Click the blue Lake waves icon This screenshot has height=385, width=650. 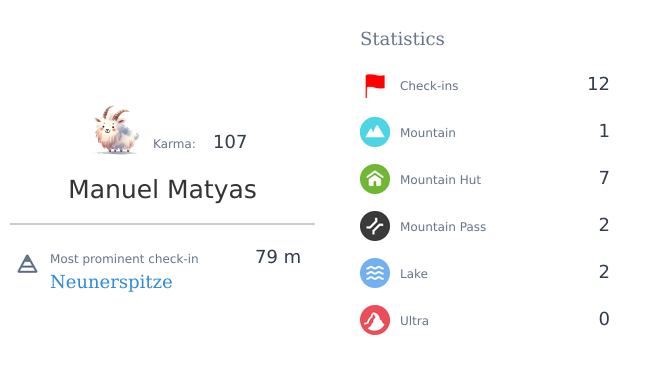(375, 273)
